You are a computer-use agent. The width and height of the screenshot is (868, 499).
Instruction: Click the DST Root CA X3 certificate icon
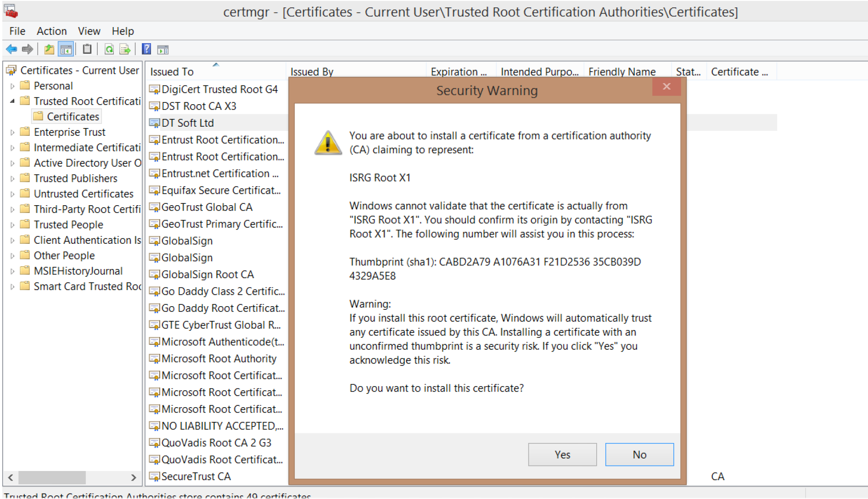coord(154,107)
